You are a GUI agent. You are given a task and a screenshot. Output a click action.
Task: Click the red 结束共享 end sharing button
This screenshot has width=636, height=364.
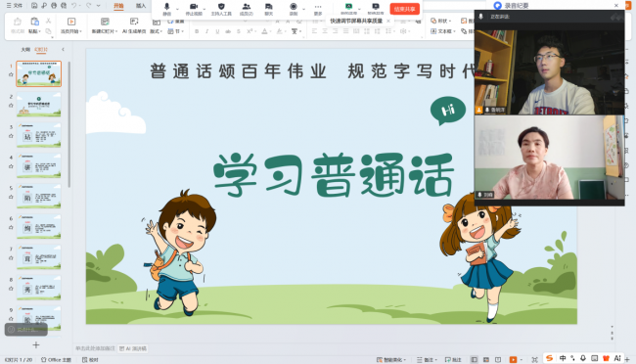point(404,9)
